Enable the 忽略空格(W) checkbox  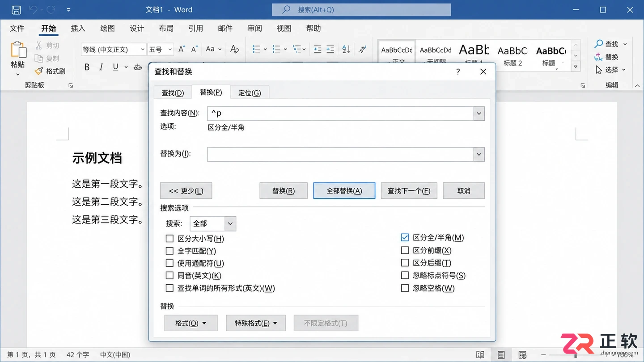click(405, 288)
